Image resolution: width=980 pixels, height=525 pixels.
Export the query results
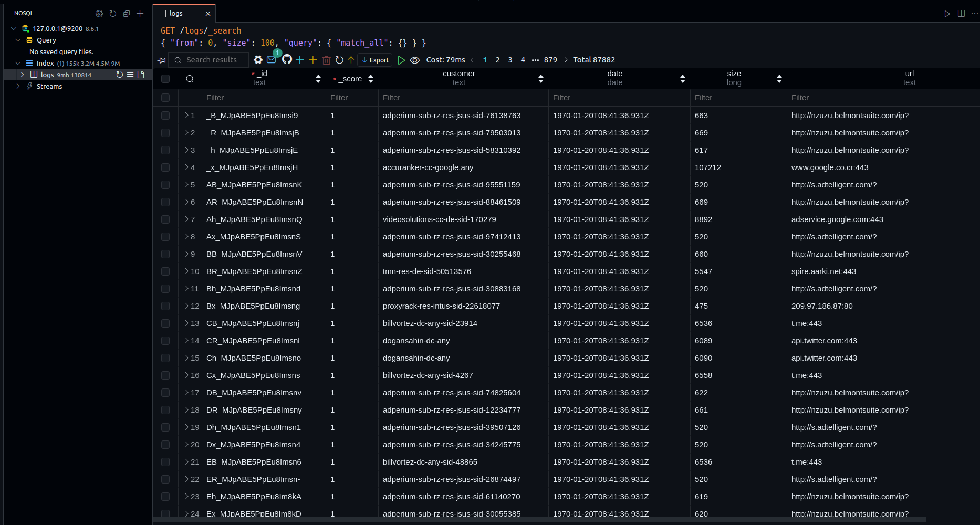[x=375, y=60]
